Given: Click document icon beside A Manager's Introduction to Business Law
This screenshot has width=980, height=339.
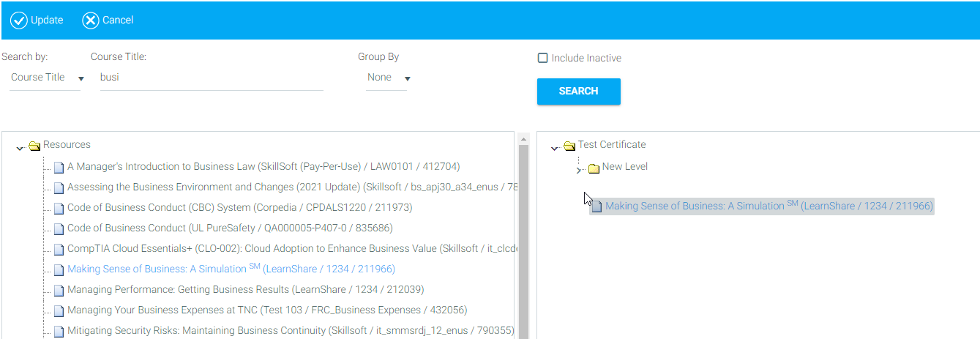Looking at the screenshot, I should point(59,168).
